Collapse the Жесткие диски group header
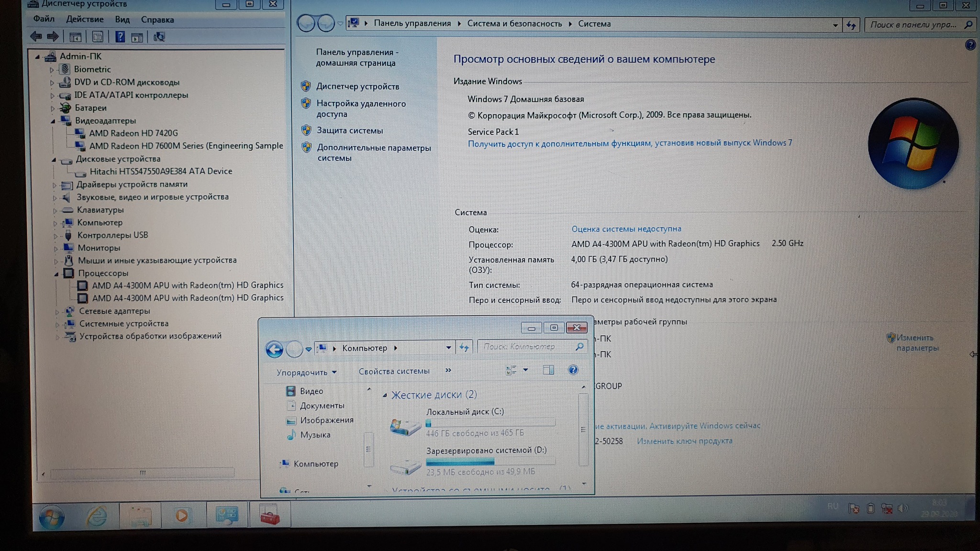980x551 pixels. (385, 395)
